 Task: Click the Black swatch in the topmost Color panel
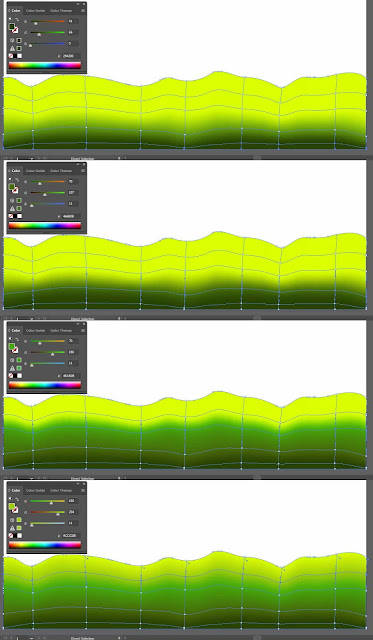pos(15,56)
